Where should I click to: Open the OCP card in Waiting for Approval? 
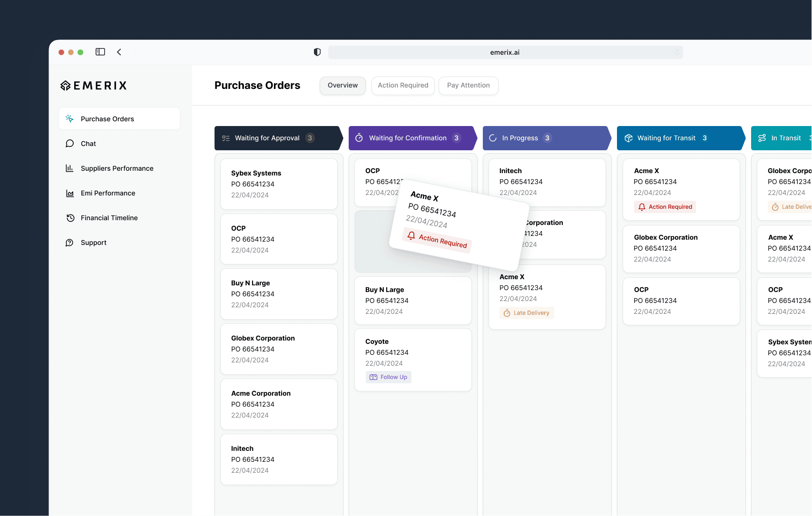coord(279,239)
